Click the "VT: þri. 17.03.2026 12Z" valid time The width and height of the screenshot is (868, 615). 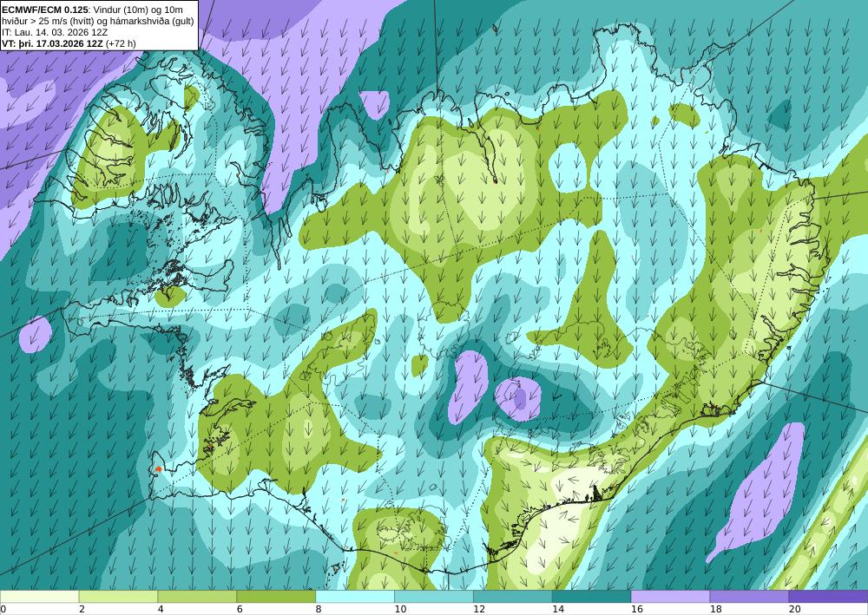(51, 43)
